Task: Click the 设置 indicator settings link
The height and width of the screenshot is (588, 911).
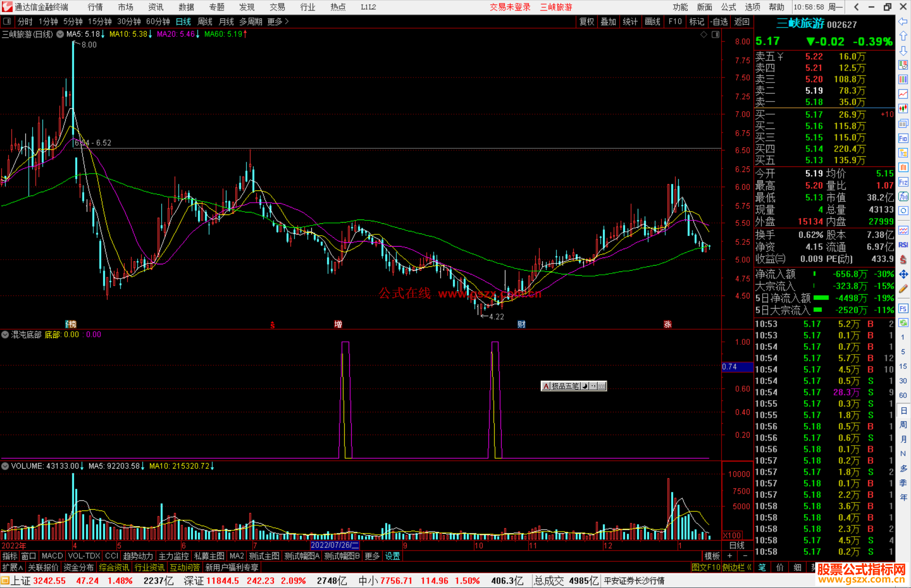Action: pos(392,556)
